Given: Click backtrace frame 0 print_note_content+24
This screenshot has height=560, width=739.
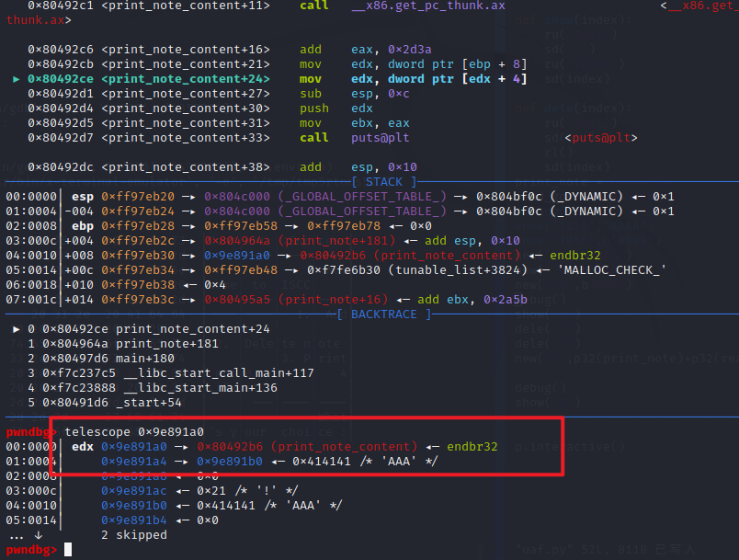Looking at the screenshot, I should [x=149, y=329].
